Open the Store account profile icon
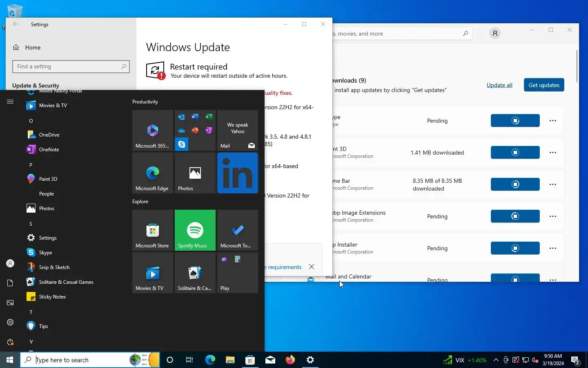The height and width of the screenshot is (368, 588). (x=495, y=34)
